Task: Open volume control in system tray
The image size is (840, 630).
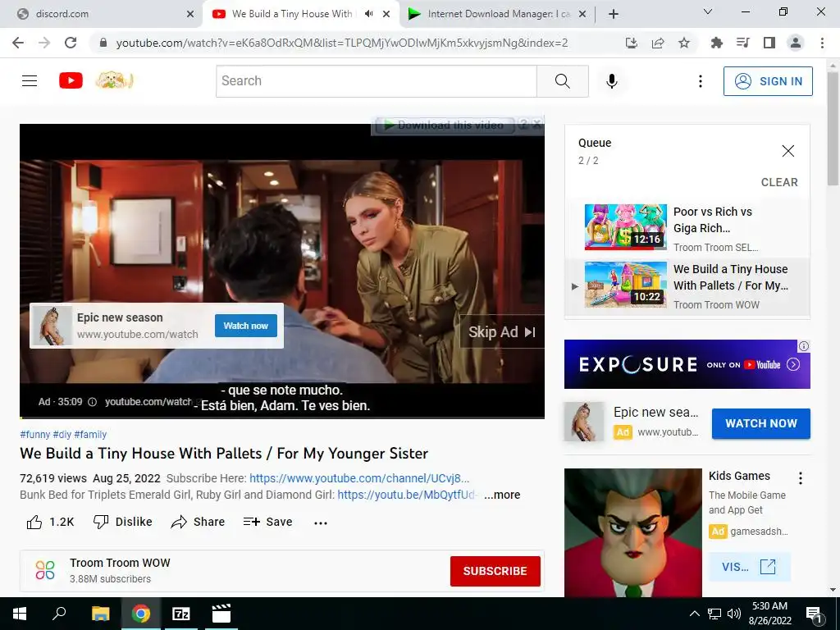Action: coord(734,614)
